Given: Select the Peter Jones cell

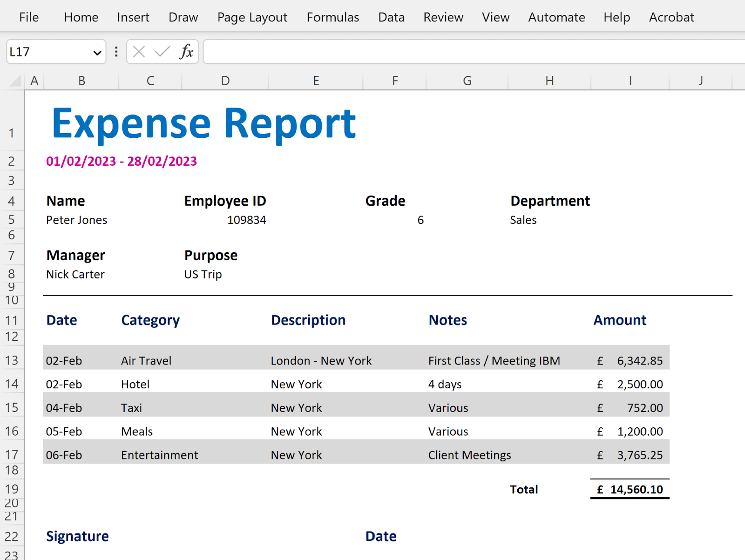Looking at the screenshot, I should coord(77,220).
